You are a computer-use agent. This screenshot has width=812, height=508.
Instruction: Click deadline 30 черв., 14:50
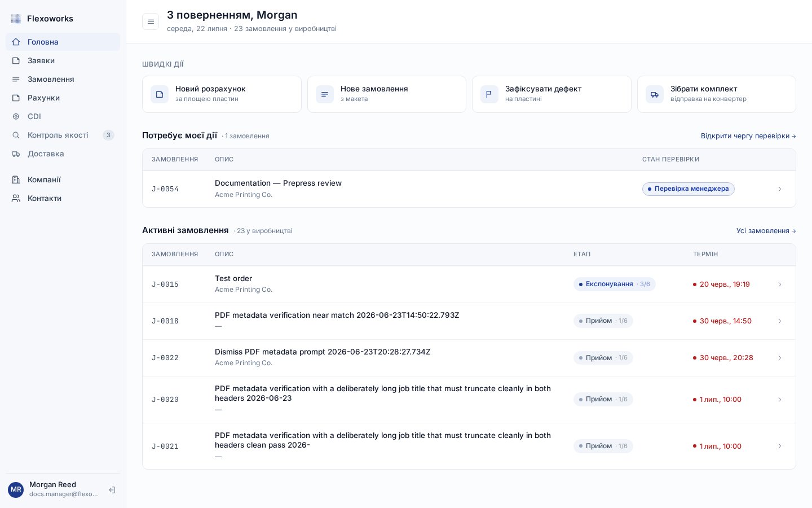(x=722, y=321)
